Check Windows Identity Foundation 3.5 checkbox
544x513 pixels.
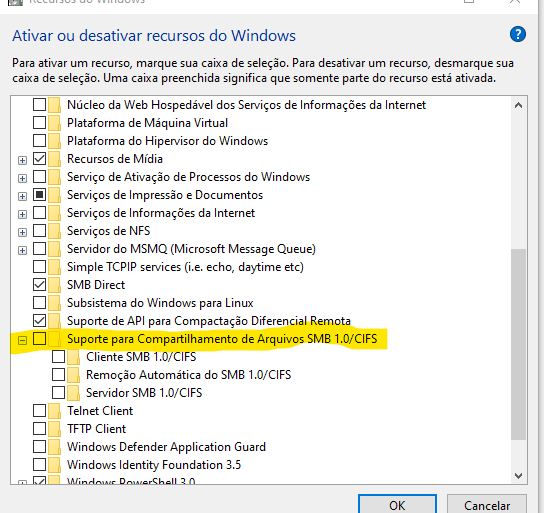39,464
